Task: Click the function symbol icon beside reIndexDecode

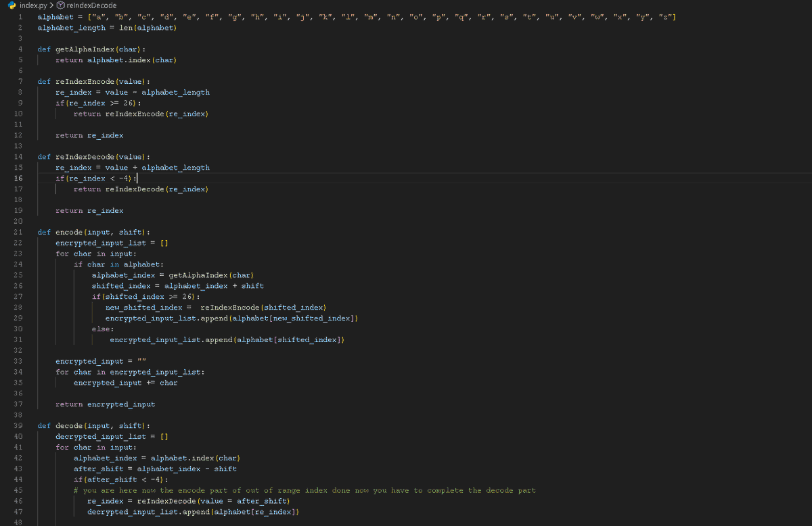Action: [60, 5]
